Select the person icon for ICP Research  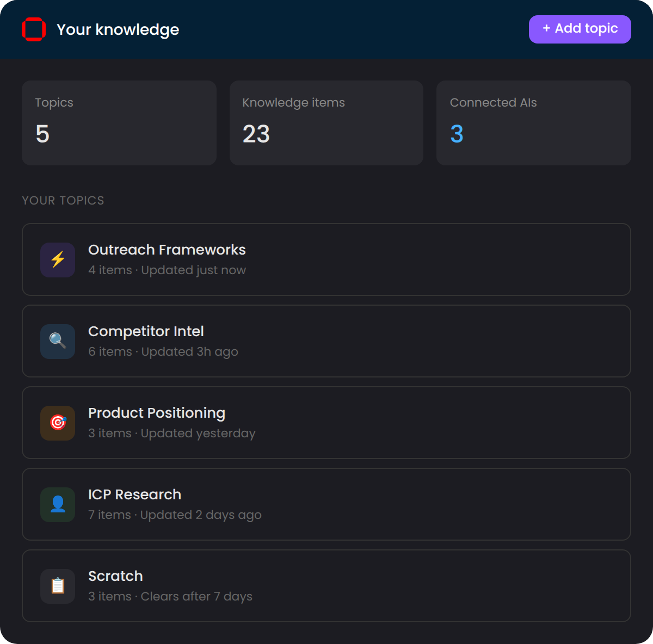click(x=57, y=504)
